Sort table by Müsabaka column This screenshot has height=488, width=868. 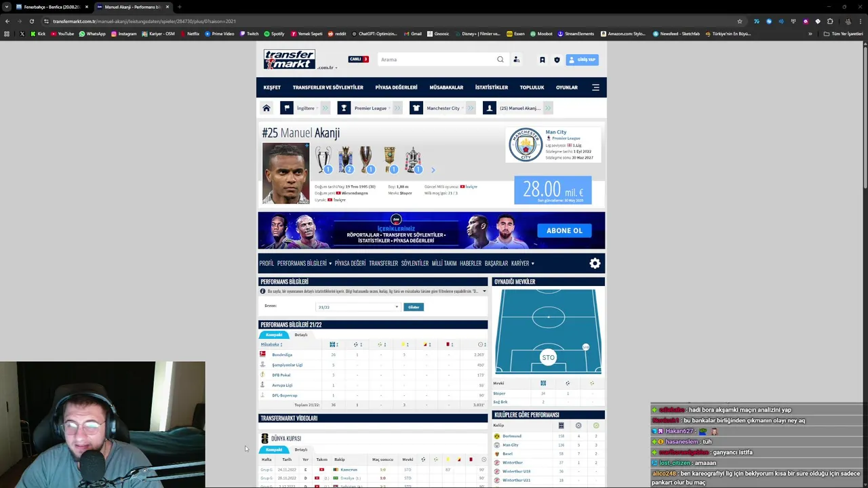click(x=271, y=344)
